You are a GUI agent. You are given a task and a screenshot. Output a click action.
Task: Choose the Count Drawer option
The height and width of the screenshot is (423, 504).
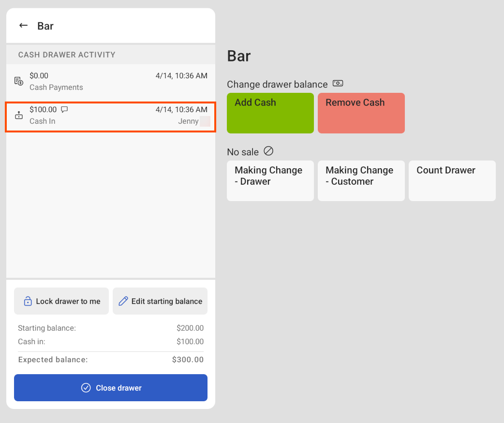pos(452,181)
